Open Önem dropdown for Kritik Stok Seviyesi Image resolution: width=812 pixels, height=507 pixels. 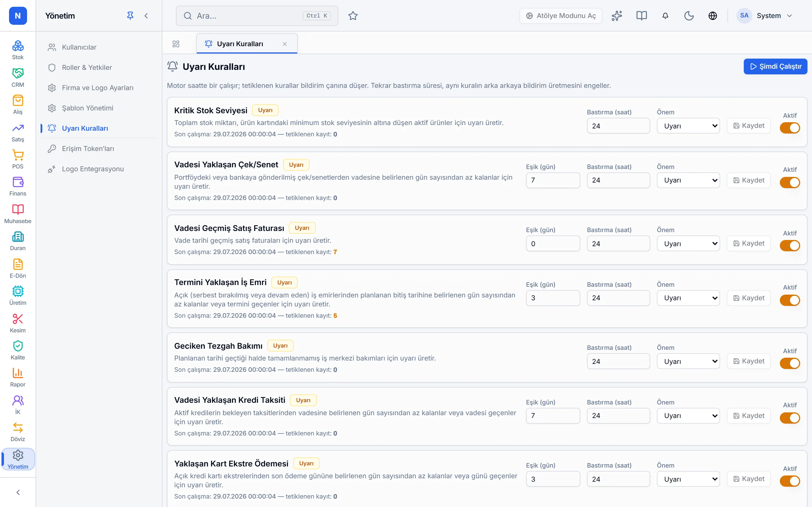click(688, 126)
